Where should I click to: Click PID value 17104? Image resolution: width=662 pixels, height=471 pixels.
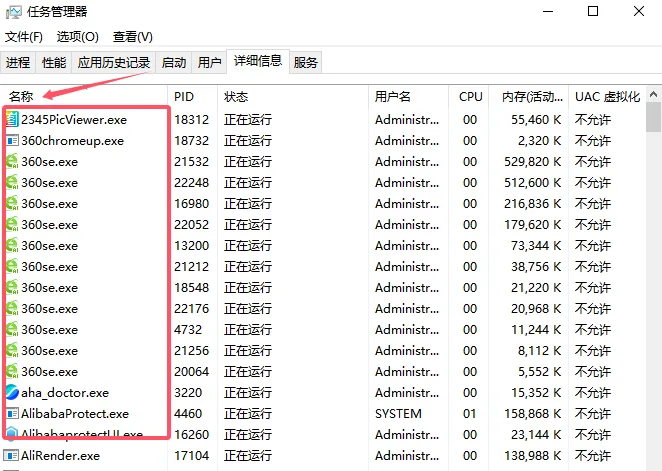tap(192, 456)
